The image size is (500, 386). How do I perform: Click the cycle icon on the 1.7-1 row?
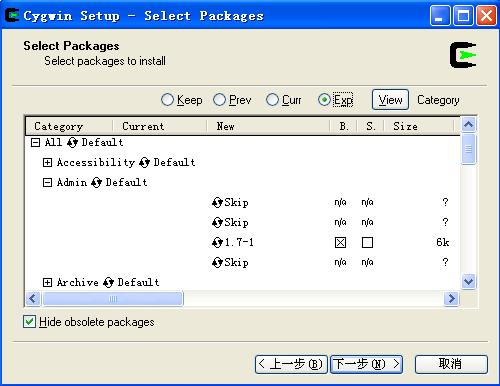[x=217, y=242]
